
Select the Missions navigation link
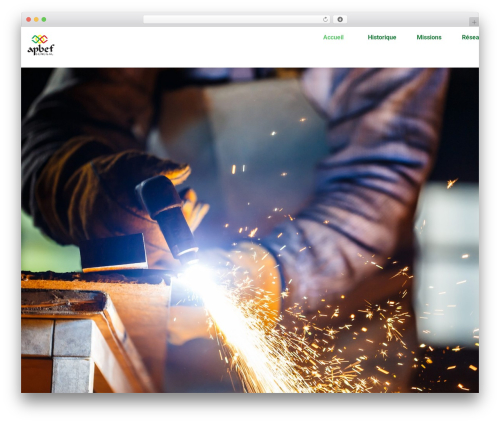click(x=429, y=37)
